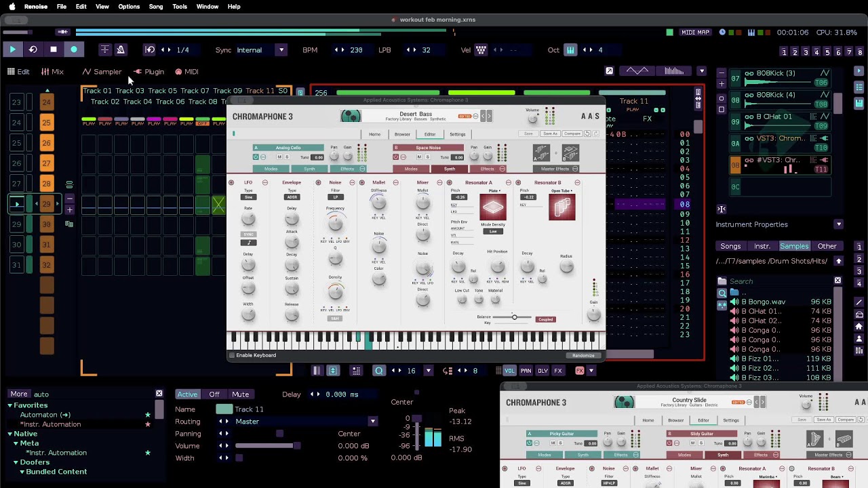Open the Instrument Properties dropdown arrow
868x488 pixels.
(x=839, y=224)
